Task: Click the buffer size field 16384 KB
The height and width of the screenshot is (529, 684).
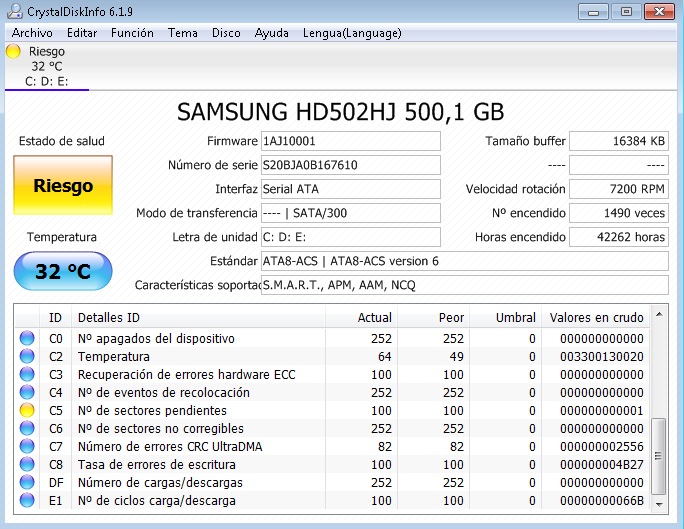Action: tap(619, 141)
